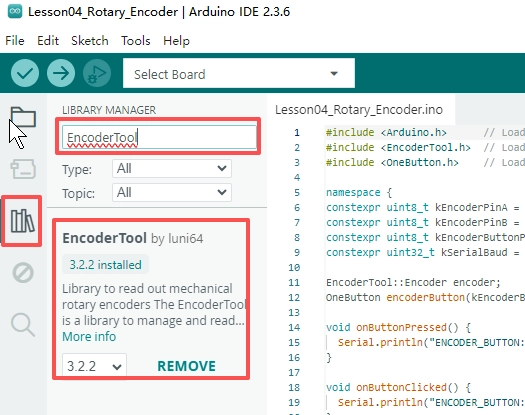Click the Arduino IDE logo in title bar
Viewport: 525px width, 415px height.
click(15, 11)
